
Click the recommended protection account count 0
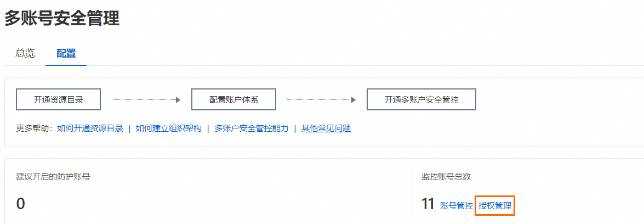[x=20, y=204]
